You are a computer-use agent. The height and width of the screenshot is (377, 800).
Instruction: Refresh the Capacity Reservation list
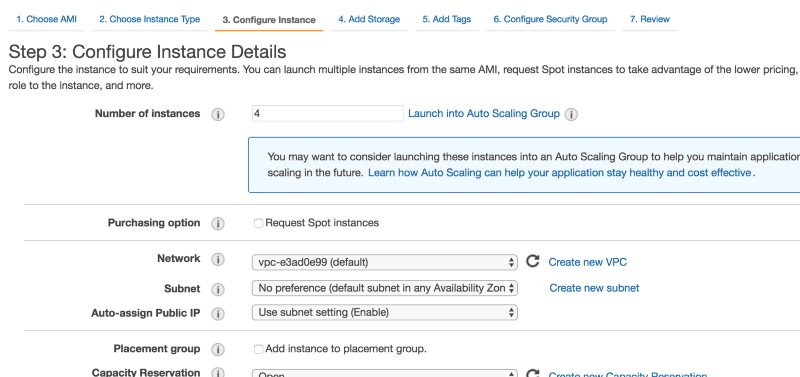click(533, 373)
